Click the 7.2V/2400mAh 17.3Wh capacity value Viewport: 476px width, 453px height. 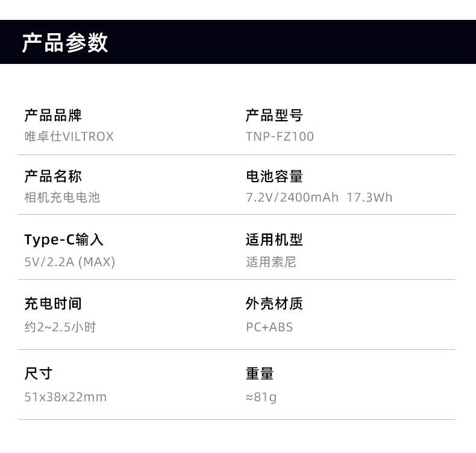click(319, 197)
